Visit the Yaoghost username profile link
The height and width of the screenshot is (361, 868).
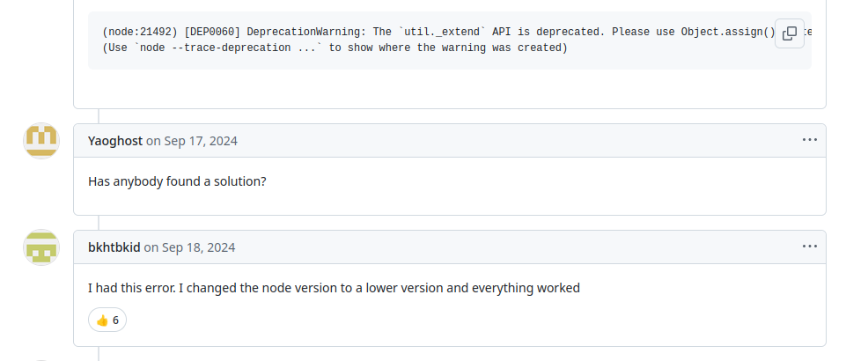point(114,141)
